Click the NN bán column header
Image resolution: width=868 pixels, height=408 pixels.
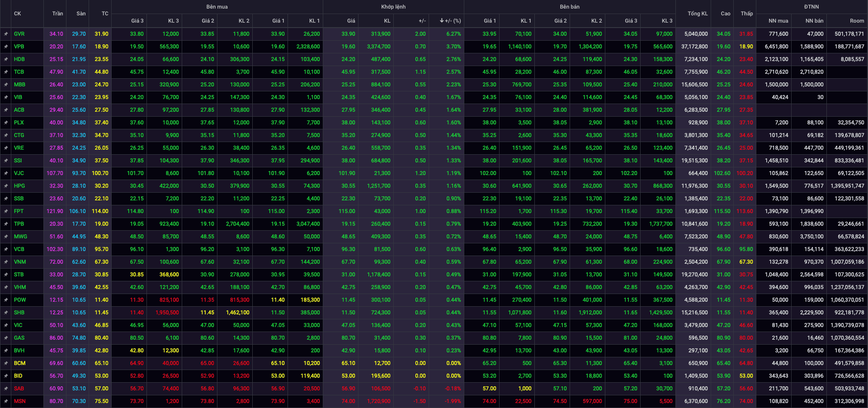(814, 21)
